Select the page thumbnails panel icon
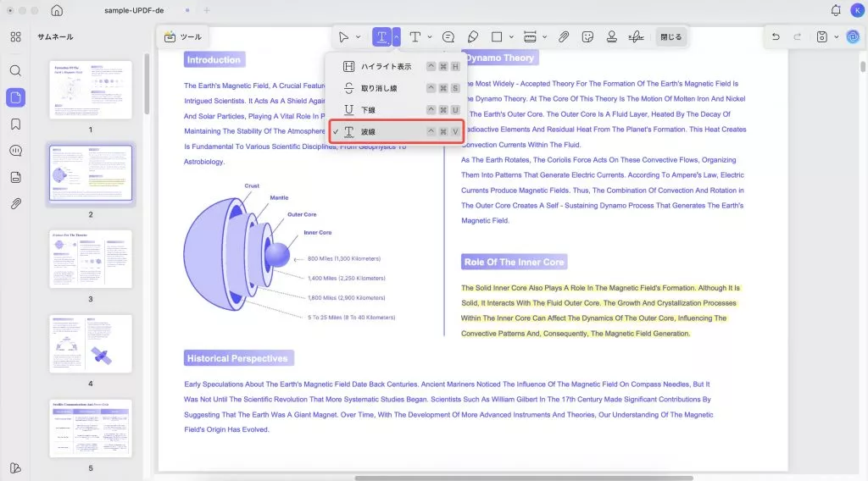The height and width of the screenshot is (481, 868). [15, 97]
